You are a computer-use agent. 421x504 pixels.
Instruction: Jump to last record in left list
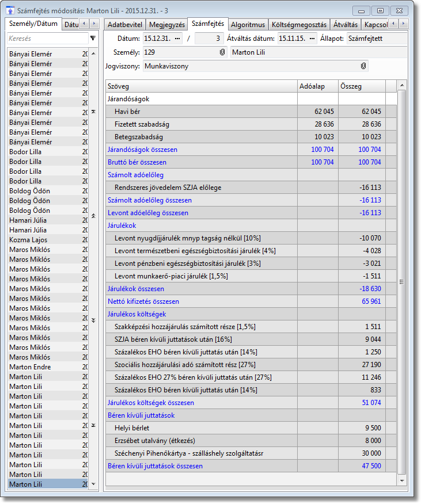coord(93,425)
